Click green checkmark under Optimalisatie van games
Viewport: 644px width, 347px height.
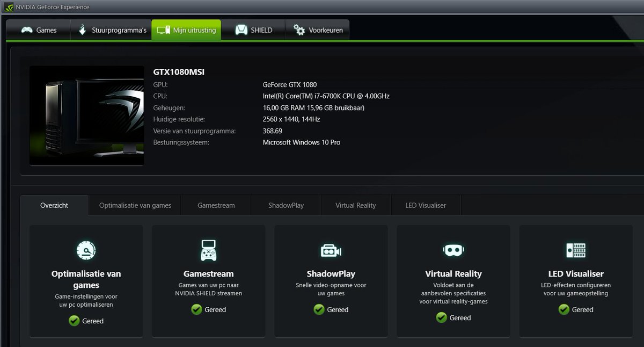pos(74,321)
